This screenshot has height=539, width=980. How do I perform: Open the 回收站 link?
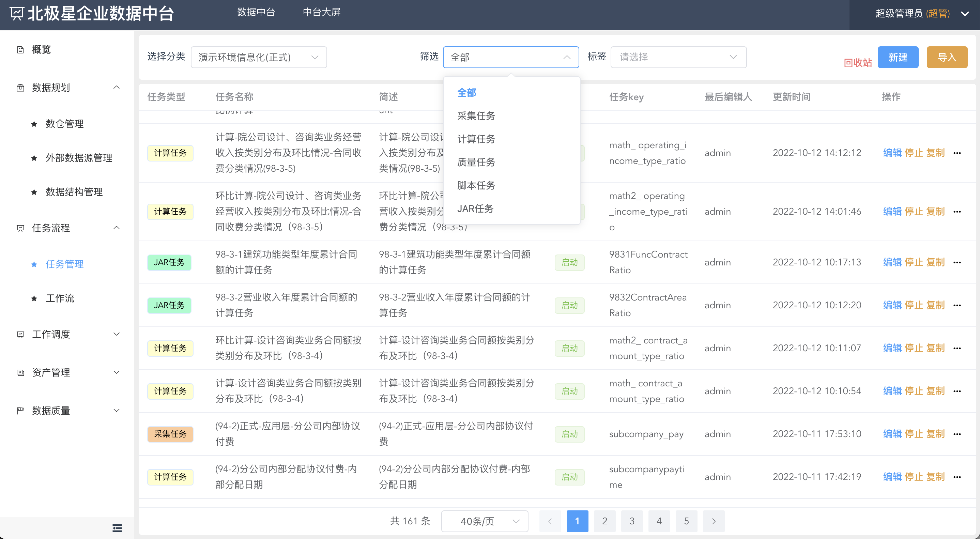pos(857,63)
